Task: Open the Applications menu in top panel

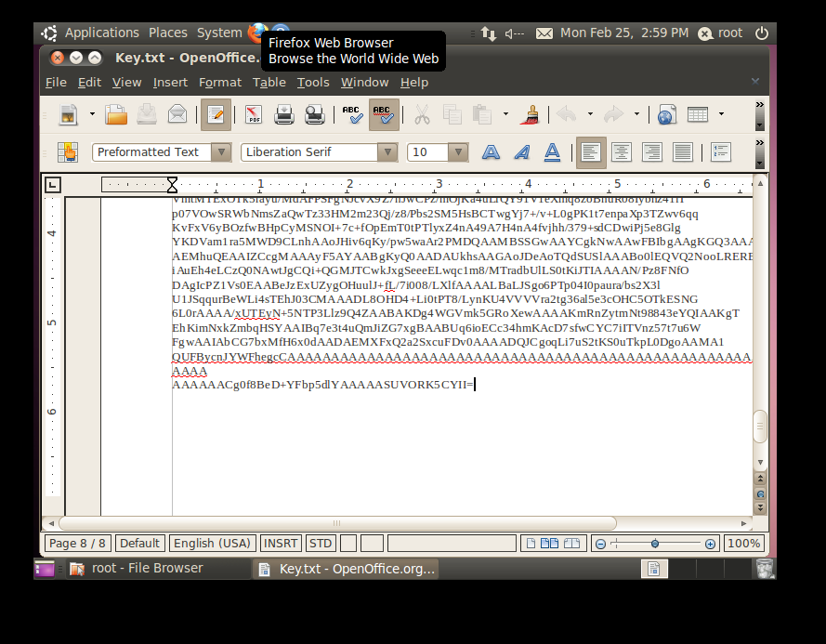Action: pos(101,33)
